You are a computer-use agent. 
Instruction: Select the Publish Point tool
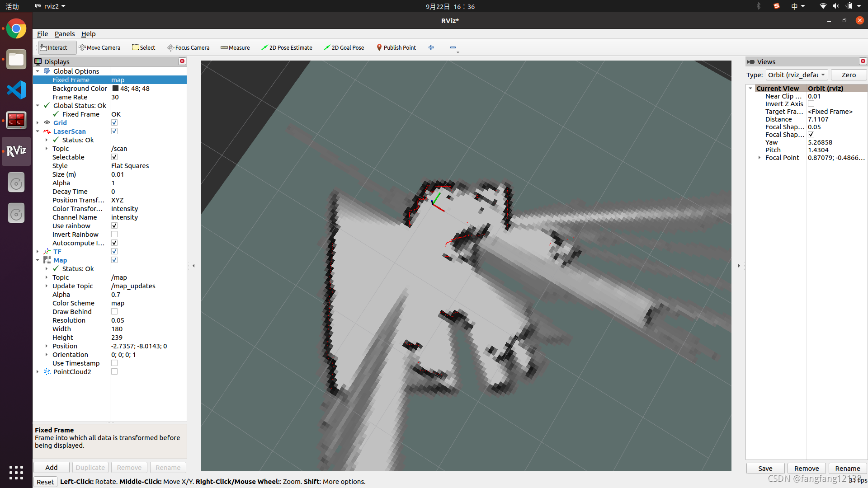tap(396, 47)
